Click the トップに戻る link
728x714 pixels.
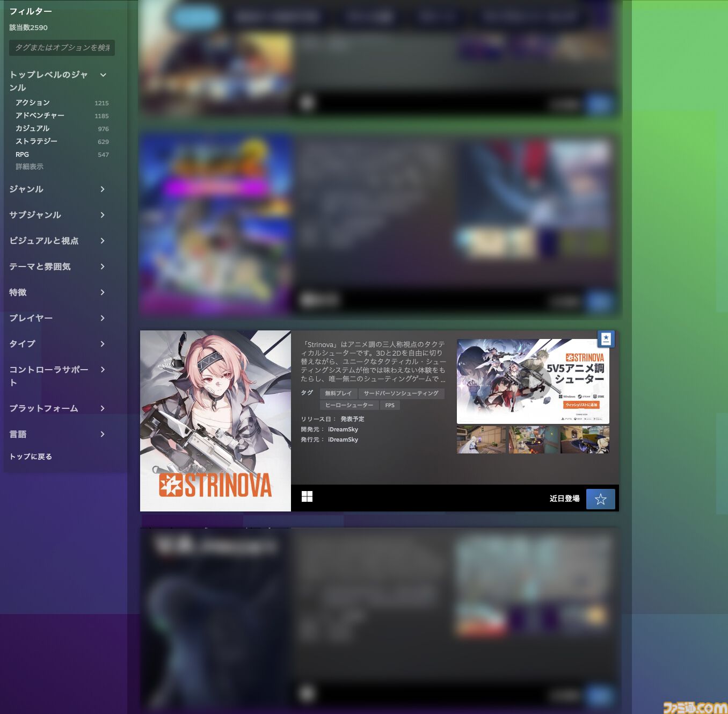(31, 457)
